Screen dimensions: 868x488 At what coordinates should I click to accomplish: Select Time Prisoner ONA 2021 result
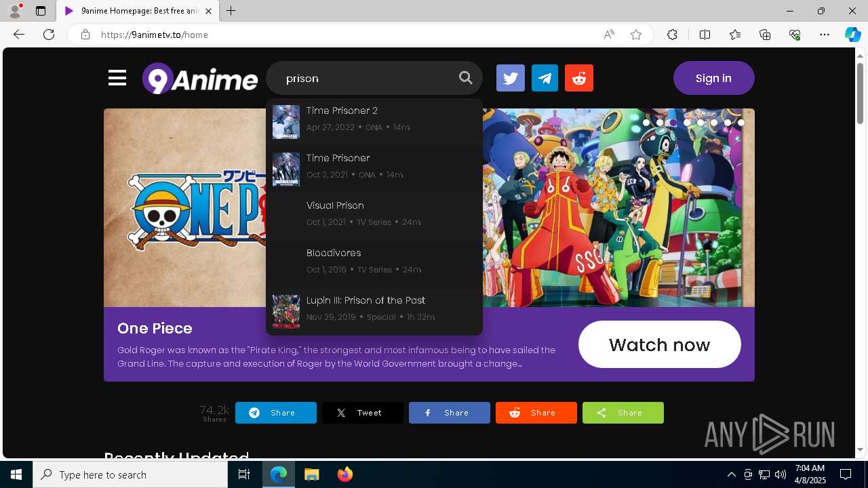[374, 169]
